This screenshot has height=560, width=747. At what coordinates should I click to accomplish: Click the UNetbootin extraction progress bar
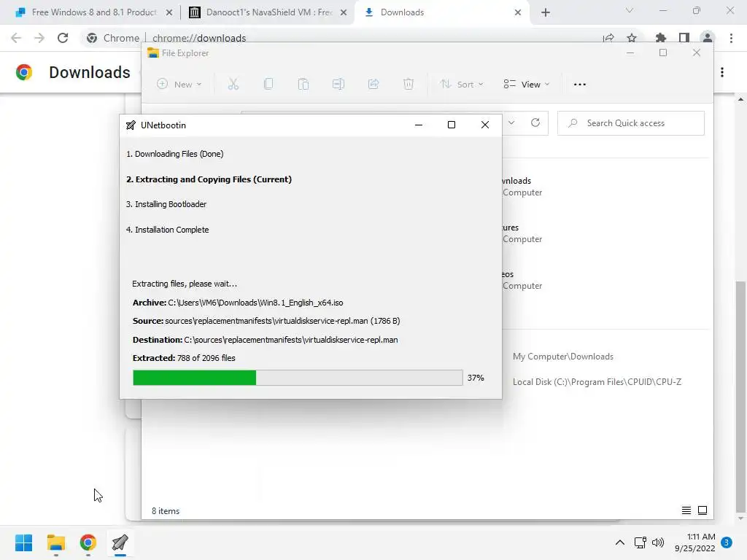(298, 378)
